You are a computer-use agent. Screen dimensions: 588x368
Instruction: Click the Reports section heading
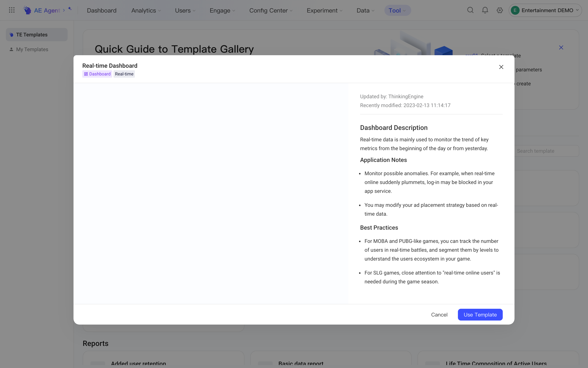[96, 343]
